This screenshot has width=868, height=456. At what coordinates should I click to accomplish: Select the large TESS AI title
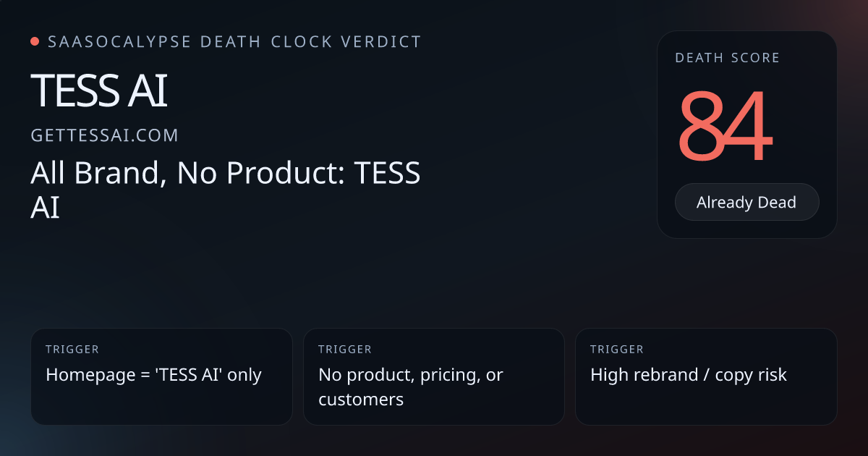(x=99, y=91)
